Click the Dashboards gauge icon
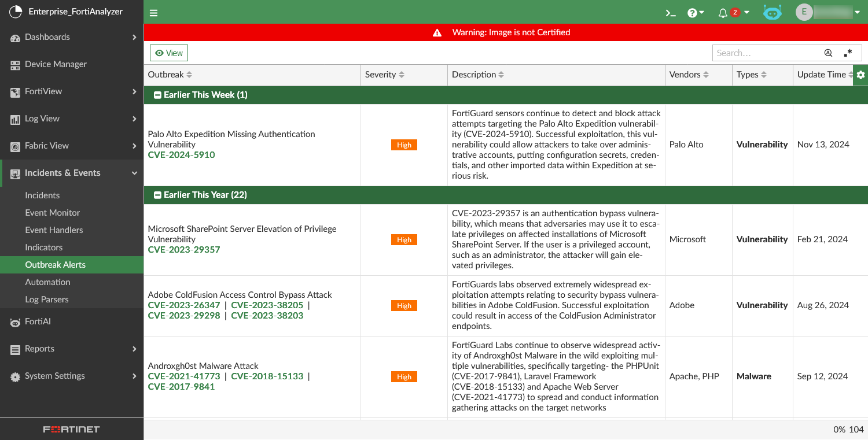 click(x=15, y=38)
